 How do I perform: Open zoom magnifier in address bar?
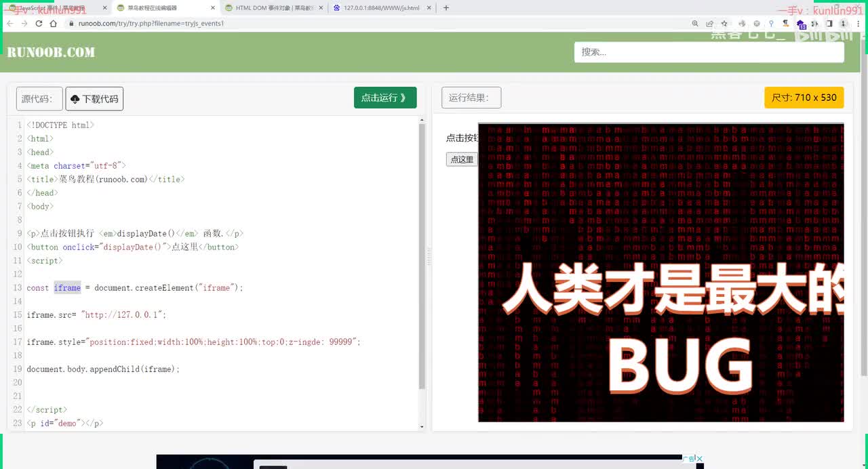click(x=695, y=23)
